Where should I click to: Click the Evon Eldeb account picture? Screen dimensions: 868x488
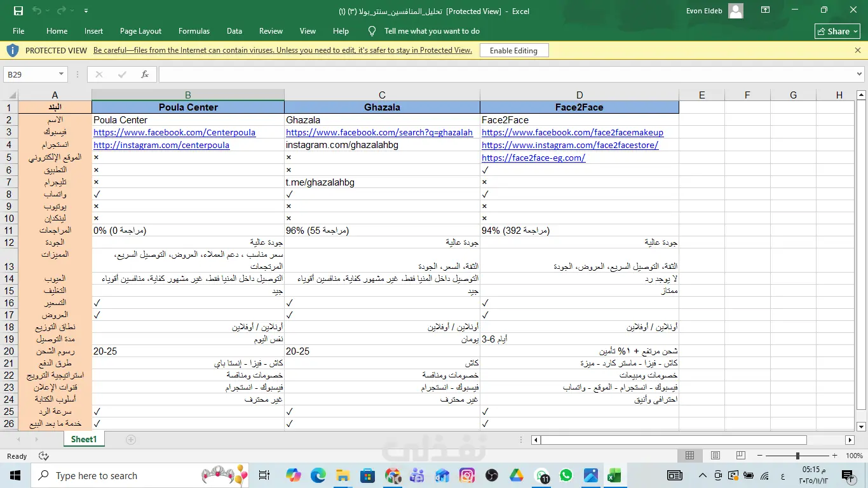click(736, 11)
